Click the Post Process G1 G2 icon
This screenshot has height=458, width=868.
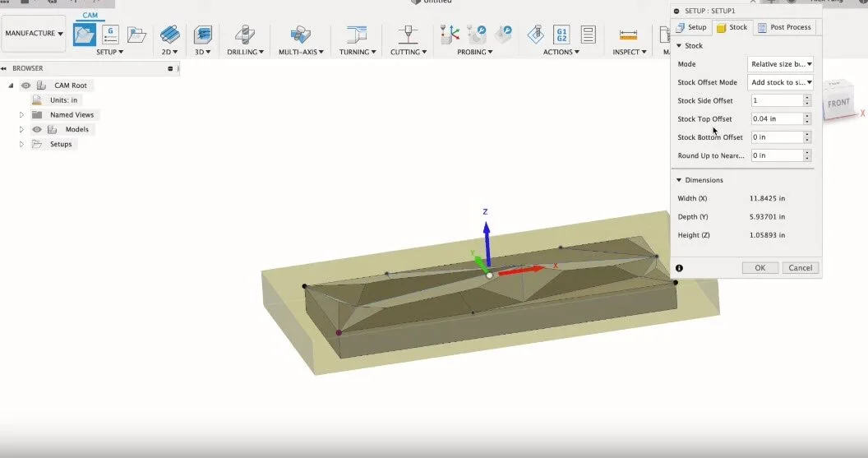coord(561,35)
